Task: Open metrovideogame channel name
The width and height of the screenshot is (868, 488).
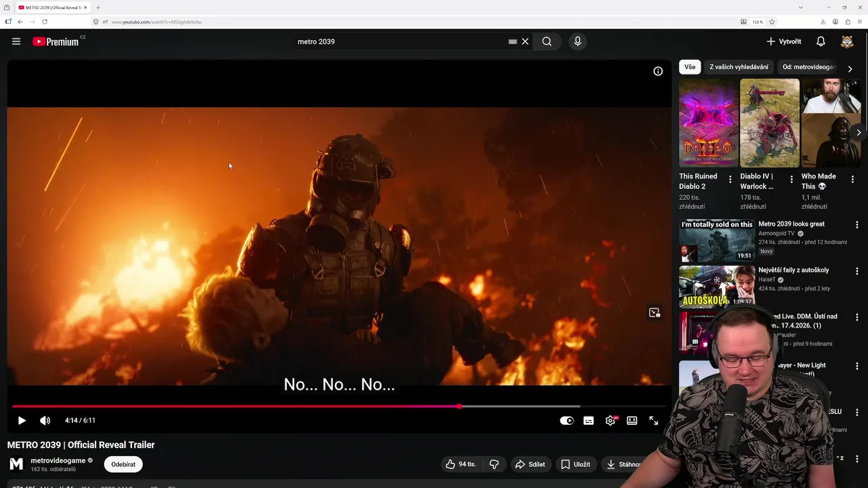Action: pyautogui.click(x=58, y=460)
